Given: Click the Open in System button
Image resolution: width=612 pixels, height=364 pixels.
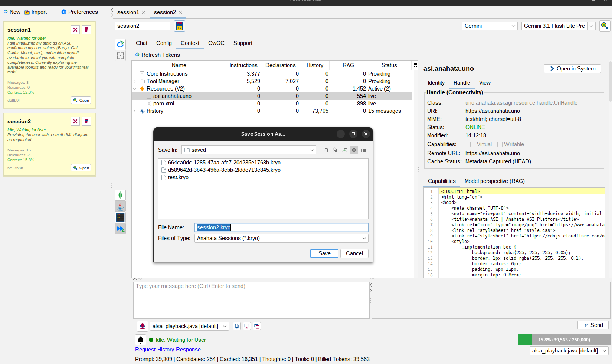Looking at the screenshot, I should [572, 68].
